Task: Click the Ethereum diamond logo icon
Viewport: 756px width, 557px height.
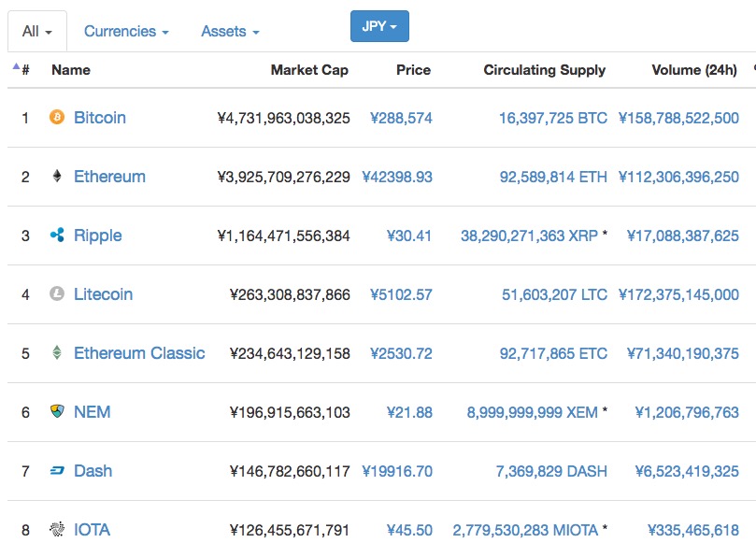Action: 57,176
